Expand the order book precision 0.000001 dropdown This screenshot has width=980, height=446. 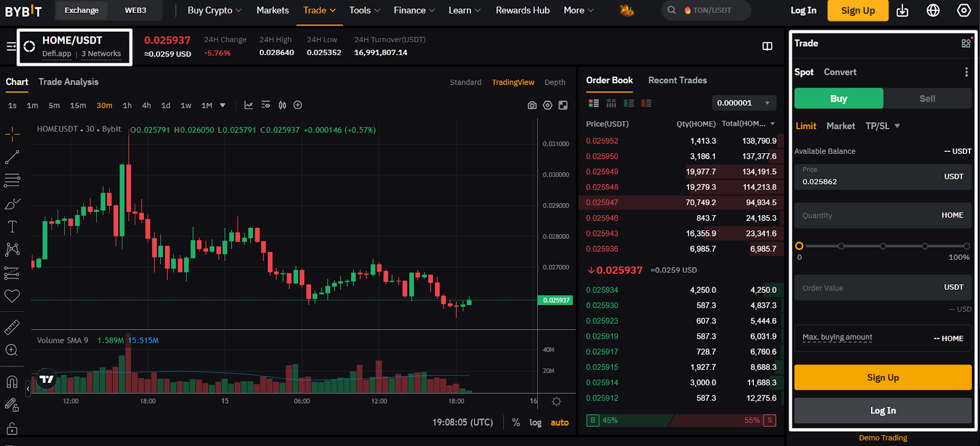(744, 103)
